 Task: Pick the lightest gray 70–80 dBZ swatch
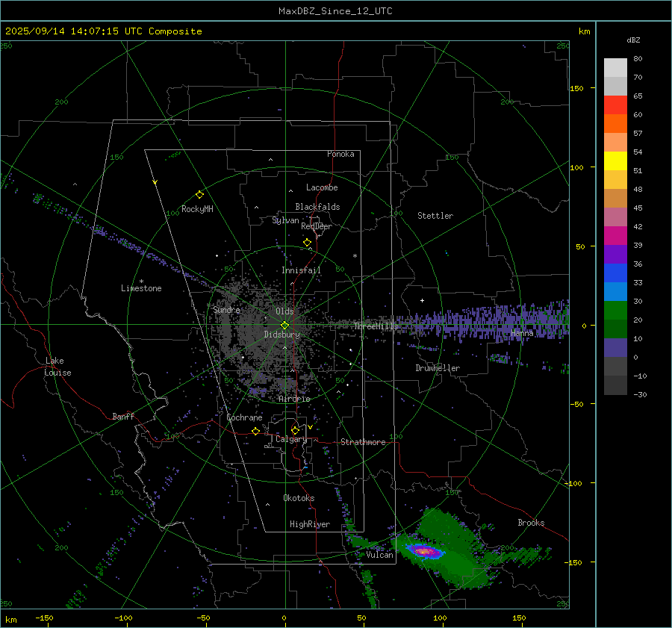click(615, 68)
